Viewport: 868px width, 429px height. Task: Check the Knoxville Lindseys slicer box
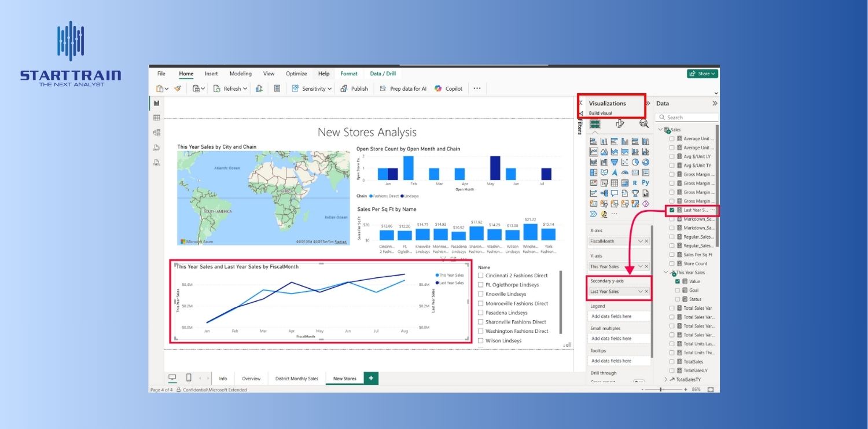(x=481, y=294)
